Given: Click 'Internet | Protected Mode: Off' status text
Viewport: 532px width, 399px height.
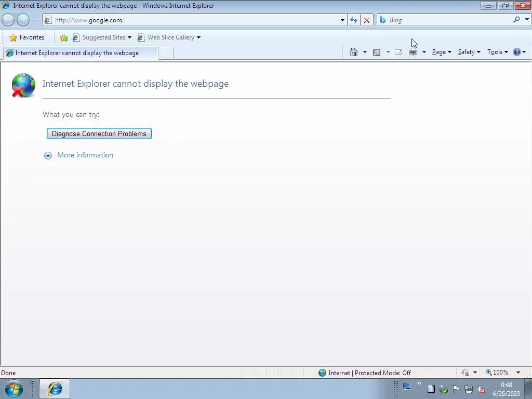Looking at the screenshot, I should [x=369, y=373].
